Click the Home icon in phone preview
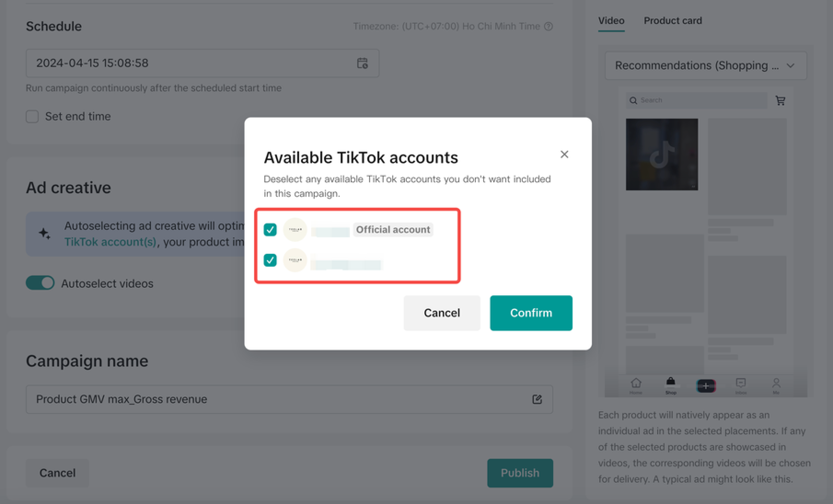This screenshot has height=504, width=833. click(x=636, y=384)
